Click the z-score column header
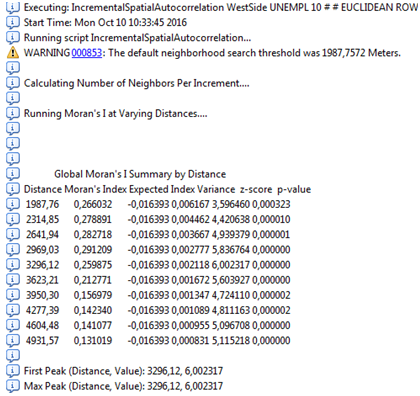Screen dimensions: 420x396 (x=256, y=189)
